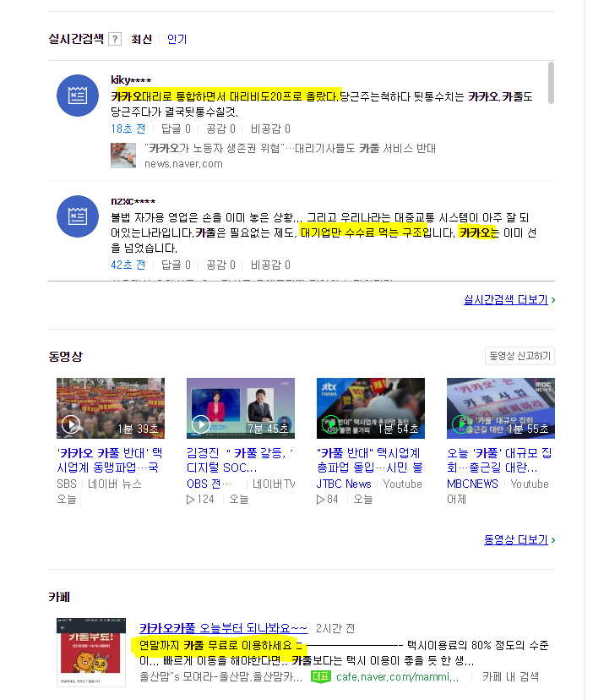Click Youtube source under MBCNEWS video
The width and height of the screenshot is (593, 700).
pos(530,484)
